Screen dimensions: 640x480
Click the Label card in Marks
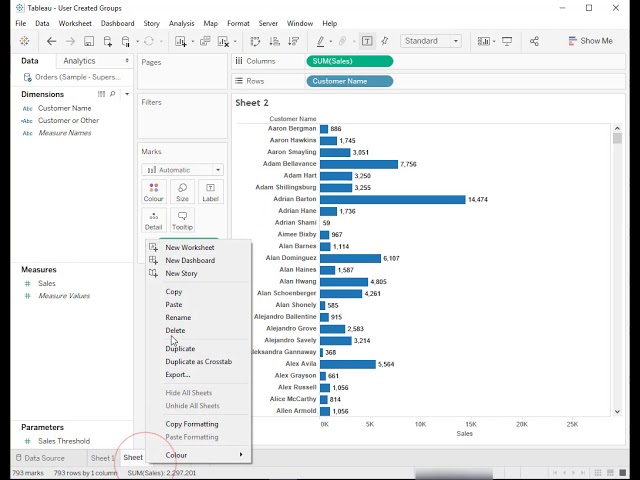211,192
